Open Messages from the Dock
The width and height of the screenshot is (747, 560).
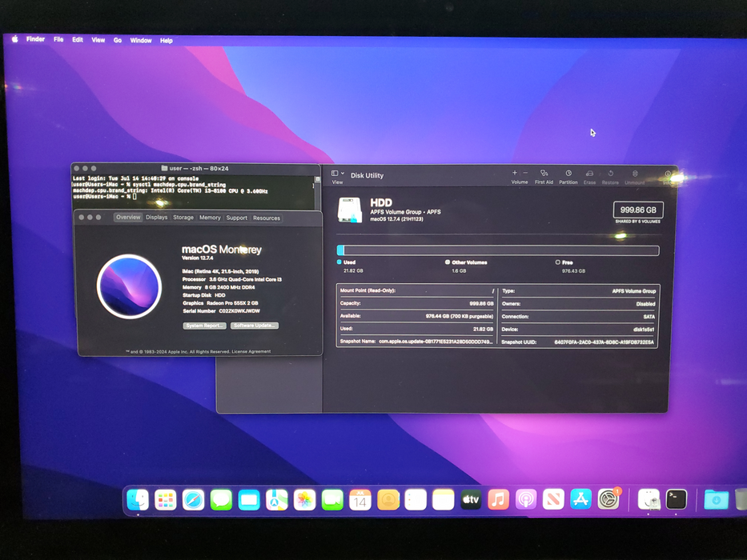(x=221, y=500)
